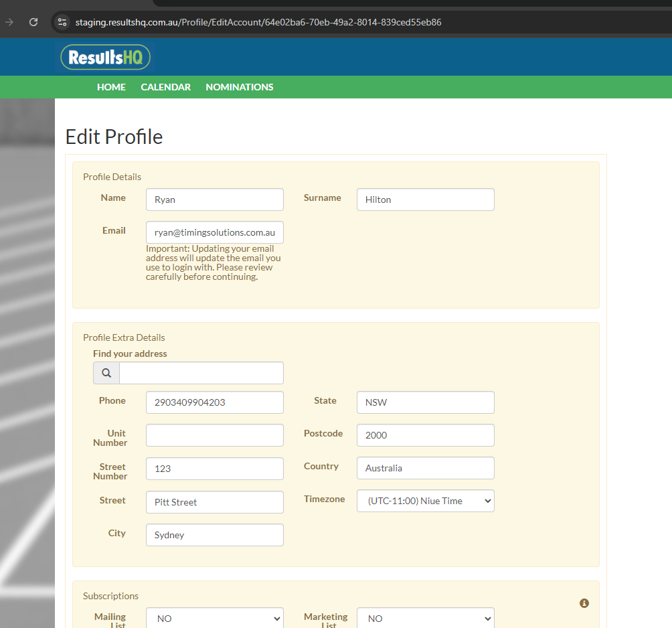Click the Important email update notice text
This screenshot has height=628, width=672.
(213, 262)
